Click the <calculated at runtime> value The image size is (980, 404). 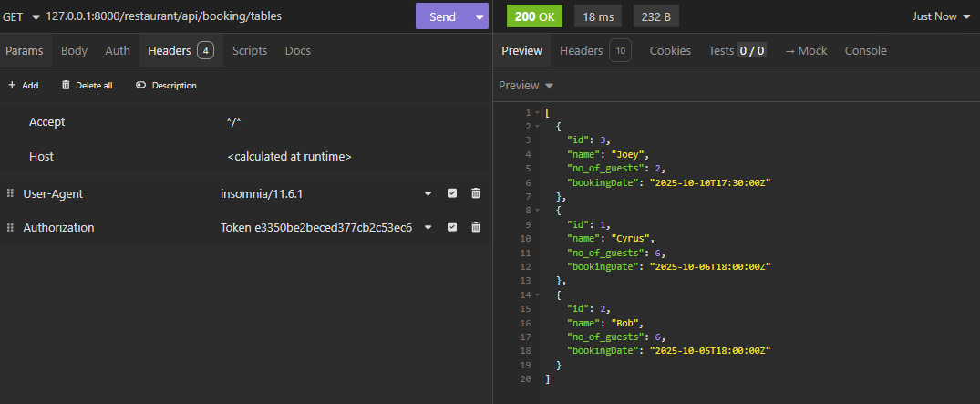point(289,156)
